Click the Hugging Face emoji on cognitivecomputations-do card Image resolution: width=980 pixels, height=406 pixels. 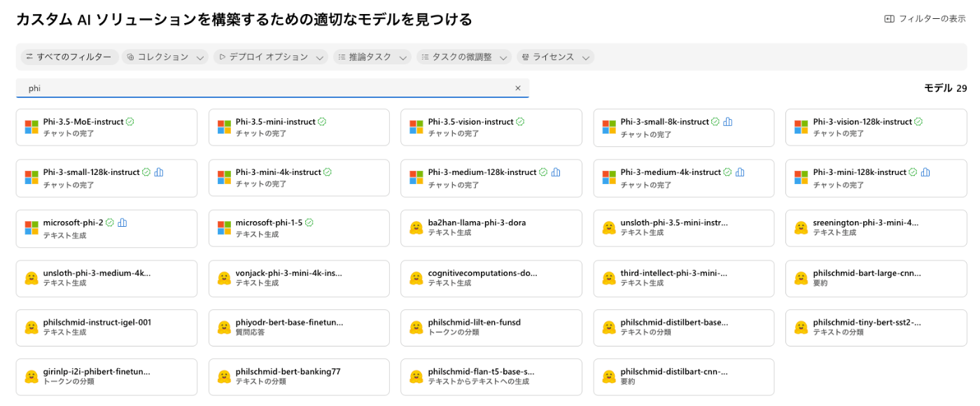pyautogui.click(x=416, y=278)
